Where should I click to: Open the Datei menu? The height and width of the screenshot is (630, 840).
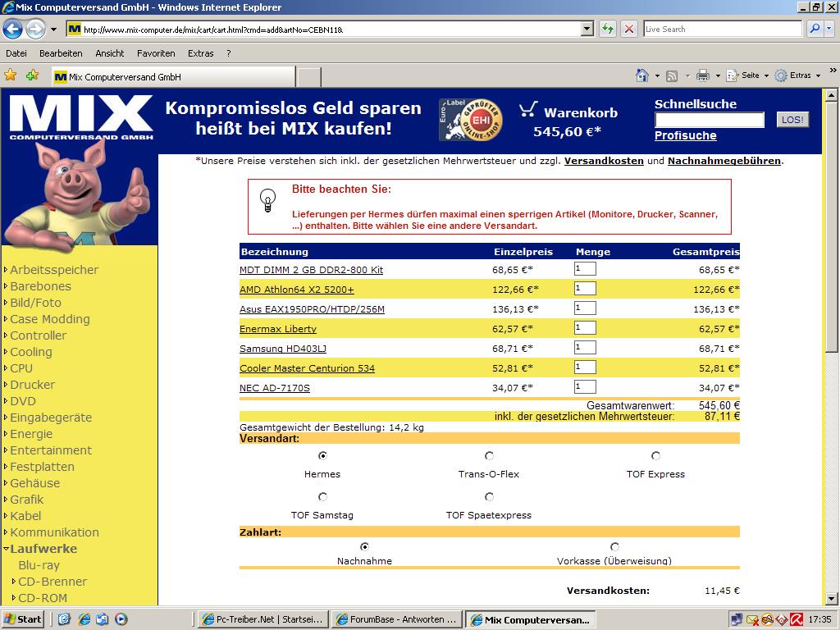coord(16,53)
